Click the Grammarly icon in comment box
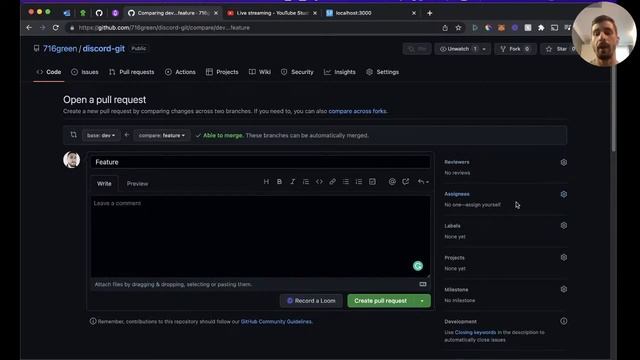The image size is (640, 360). click(418, 266)
